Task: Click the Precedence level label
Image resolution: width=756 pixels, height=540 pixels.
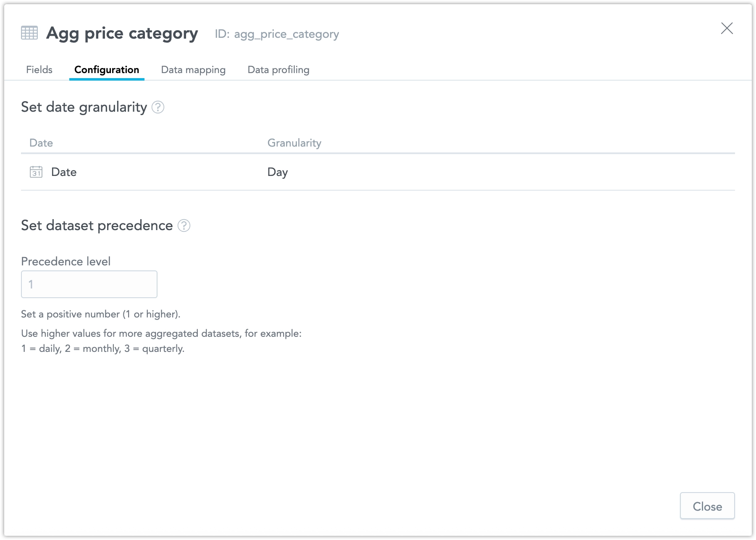Action: click(x=66, y=262)
